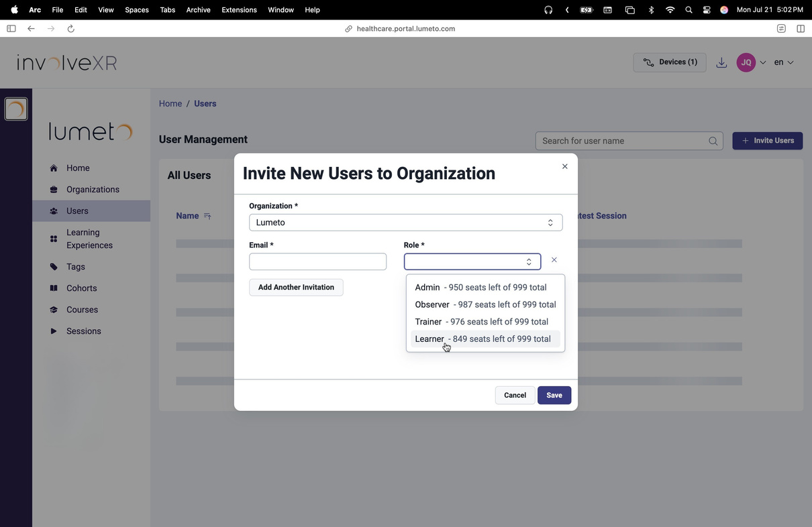
Task: Click the download icon in header
Action: (721, 62)
